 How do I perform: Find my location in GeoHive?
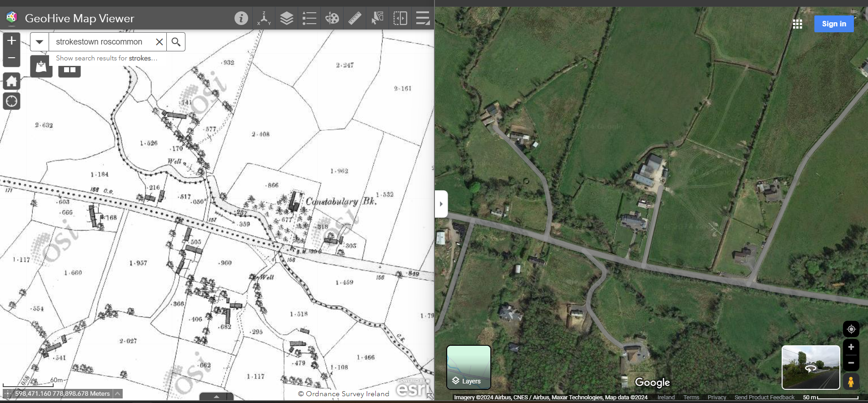click(12, 101)
